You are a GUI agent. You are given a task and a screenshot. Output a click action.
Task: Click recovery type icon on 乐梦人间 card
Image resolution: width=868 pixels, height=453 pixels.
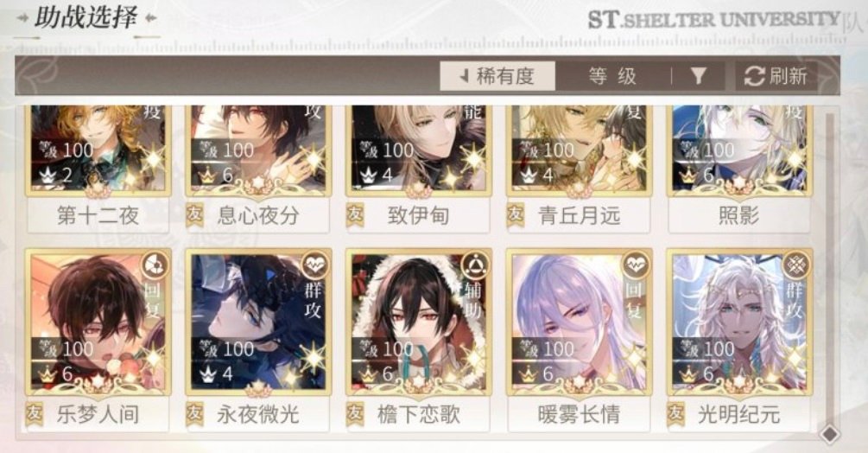coord(155,266)
